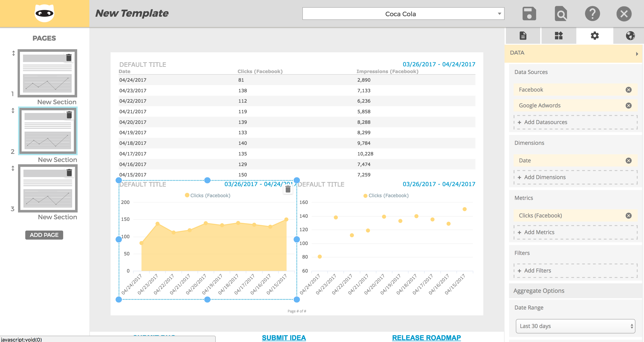Switch to the widgets tab
Viewport: 644px width, 342px height.
[558, 36]
